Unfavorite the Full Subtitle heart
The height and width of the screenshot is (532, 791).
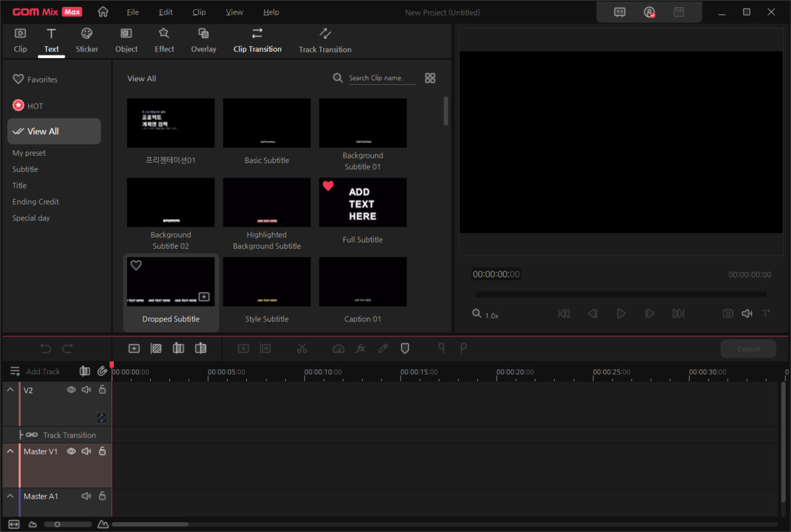coord(328,186)
